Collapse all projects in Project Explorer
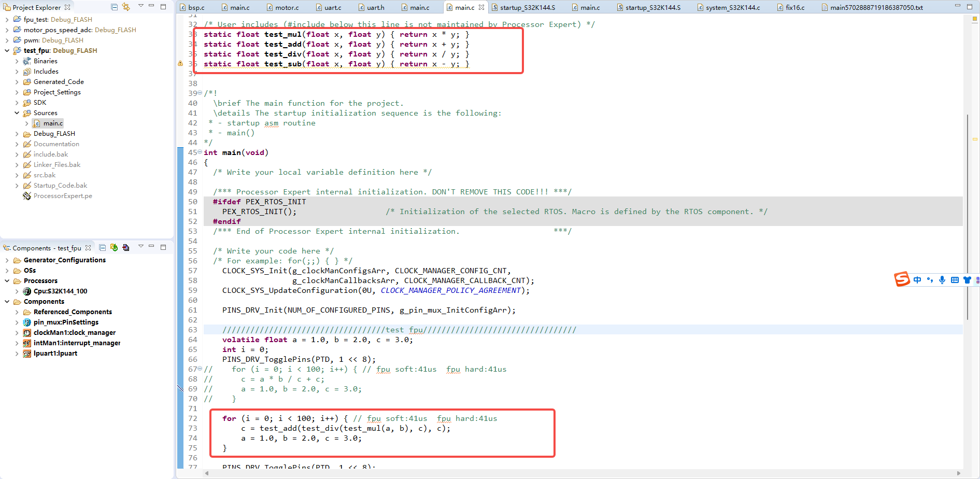980x479 pixels. coord(113,7)
